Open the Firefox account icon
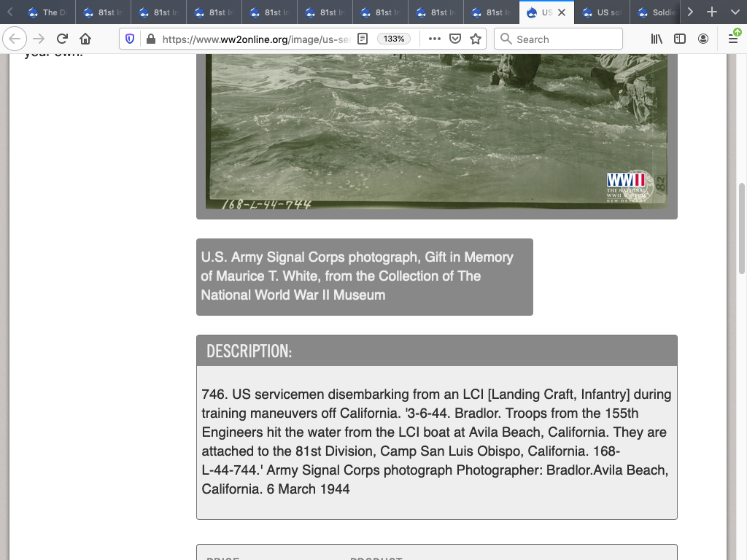747x560 pixels. pos(703,39)
